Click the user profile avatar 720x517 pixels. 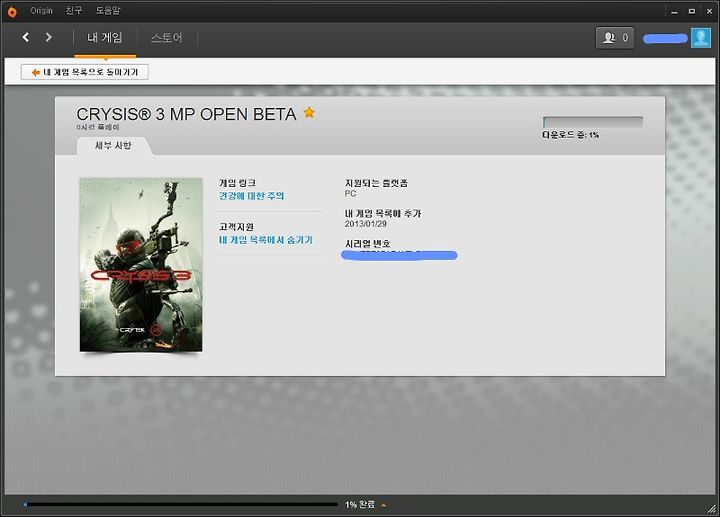coord(701,38)
